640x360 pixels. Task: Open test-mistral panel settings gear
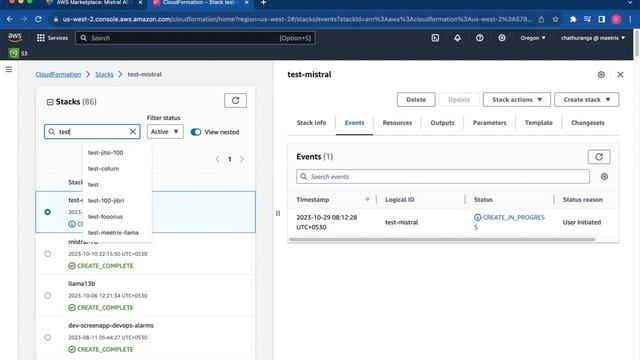[x=601, y=75]
